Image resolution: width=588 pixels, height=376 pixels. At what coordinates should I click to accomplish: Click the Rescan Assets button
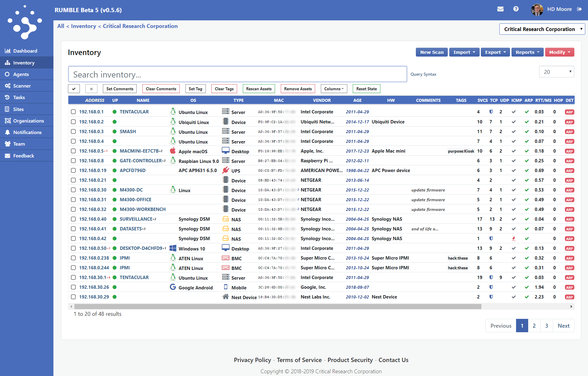[x=259, y=89]
